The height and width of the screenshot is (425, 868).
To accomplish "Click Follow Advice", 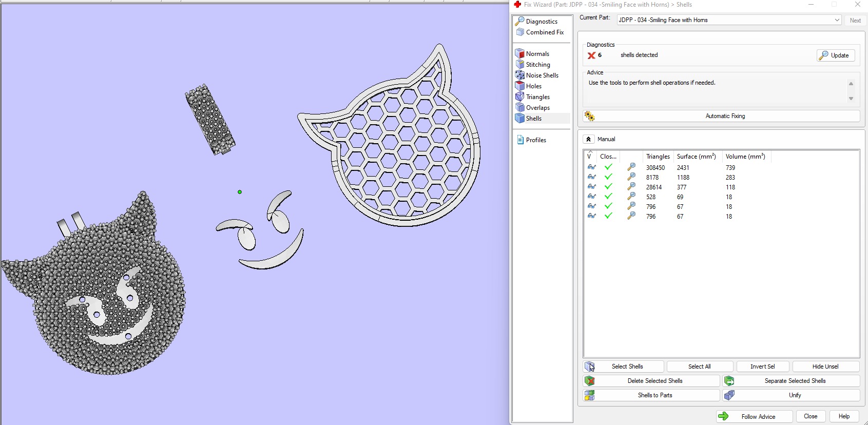I will click(754, 416).
